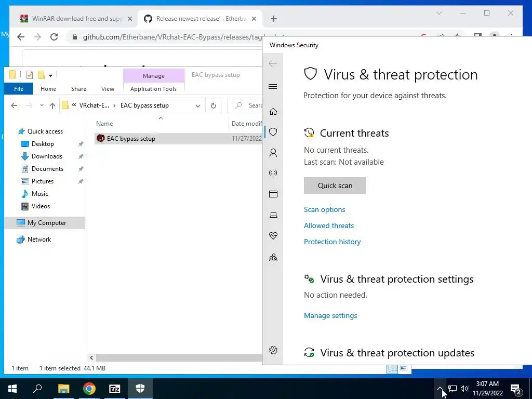The image size is (532, 399).
Task: Open Desktop in navigation pane
Action: (x=43, y=144)
